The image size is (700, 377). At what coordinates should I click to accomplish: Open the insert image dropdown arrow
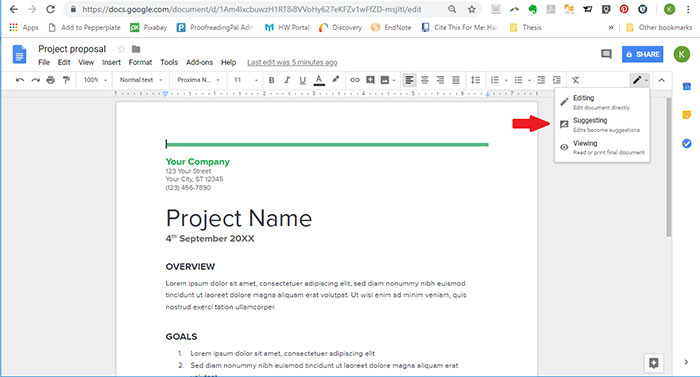click(394, 80)
